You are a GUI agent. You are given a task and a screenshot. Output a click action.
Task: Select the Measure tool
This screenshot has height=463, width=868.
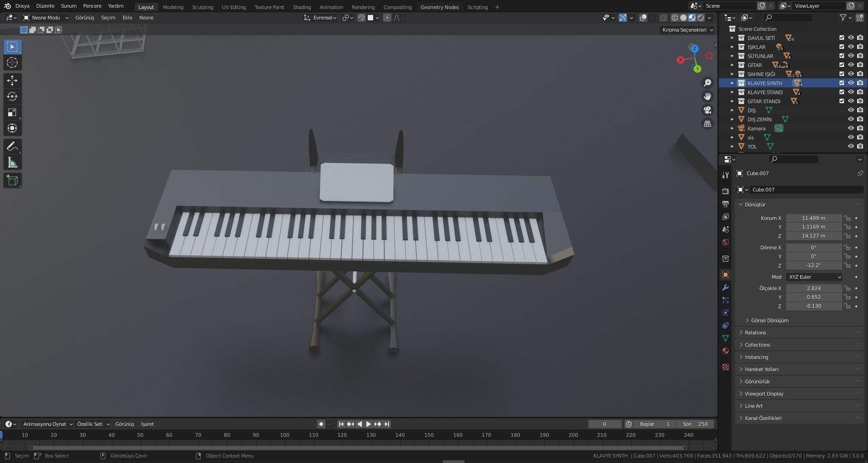tap(12, 162)
